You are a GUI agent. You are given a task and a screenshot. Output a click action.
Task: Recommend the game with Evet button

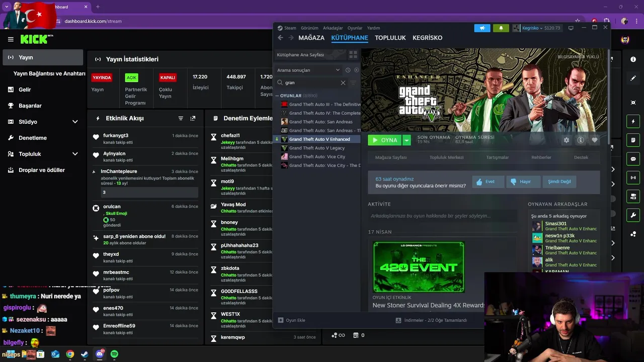click(x=488, y=182)
